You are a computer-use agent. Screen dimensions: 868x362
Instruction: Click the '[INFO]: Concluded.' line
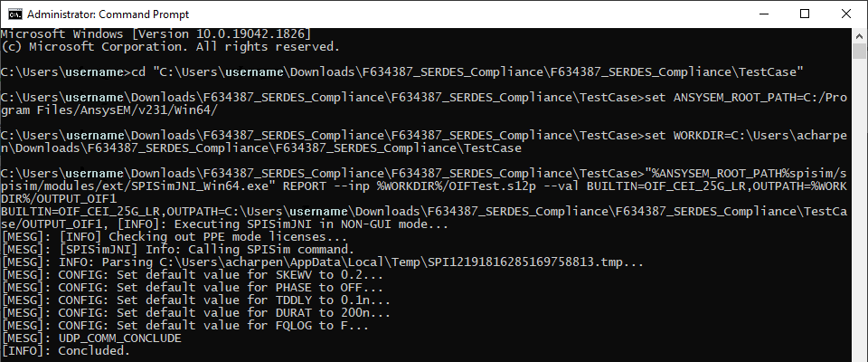point(65,351)
